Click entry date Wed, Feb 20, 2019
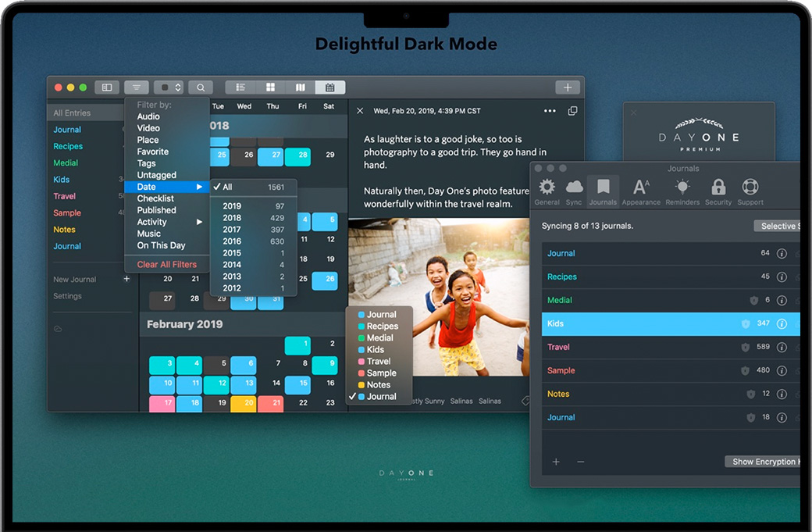812x532 pixels. click(427, 111)
